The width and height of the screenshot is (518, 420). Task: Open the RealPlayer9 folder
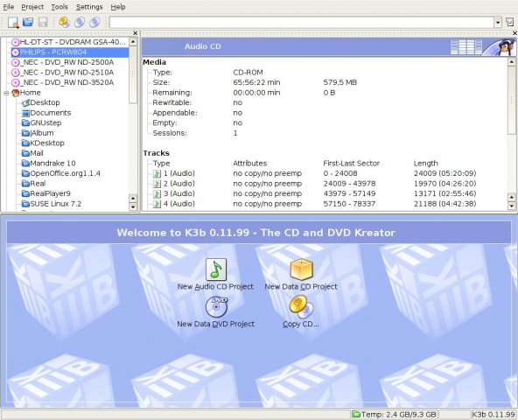click(46, 193)
